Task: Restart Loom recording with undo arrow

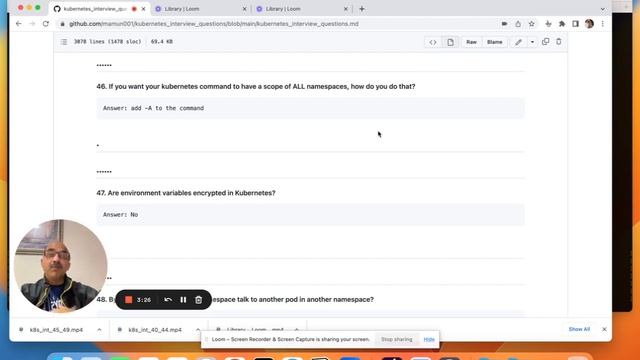Action: pyautogui.click(x=168, y=300)
